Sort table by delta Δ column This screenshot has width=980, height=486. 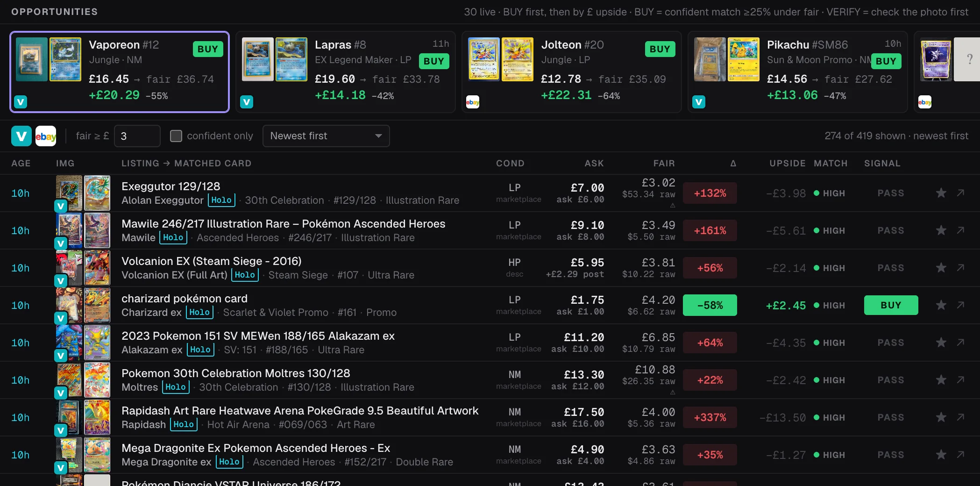(x=733, y=163)
